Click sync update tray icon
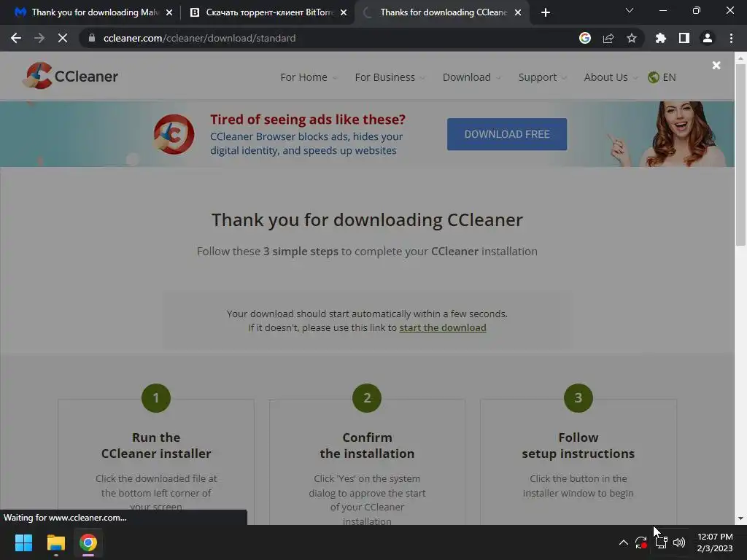The image size is (747, 560). [x=641, y=542]
